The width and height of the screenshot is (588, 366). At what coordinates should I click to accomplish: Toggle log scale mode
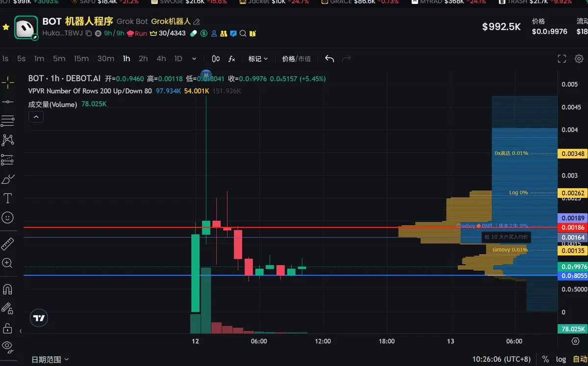click(561, 360)
